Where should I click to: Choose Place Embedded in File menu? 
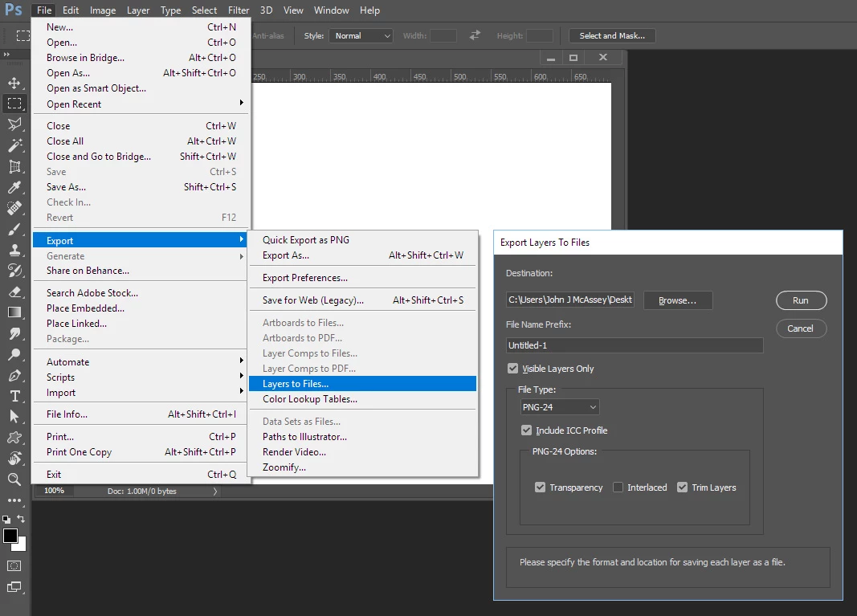(141, 308)
